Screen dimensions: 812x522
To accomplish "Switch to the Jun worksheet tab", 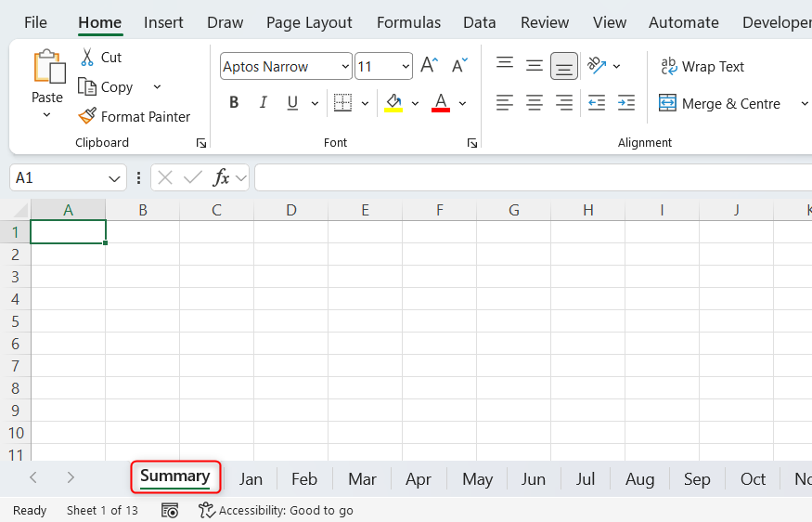I will click(x=533, y=478).
